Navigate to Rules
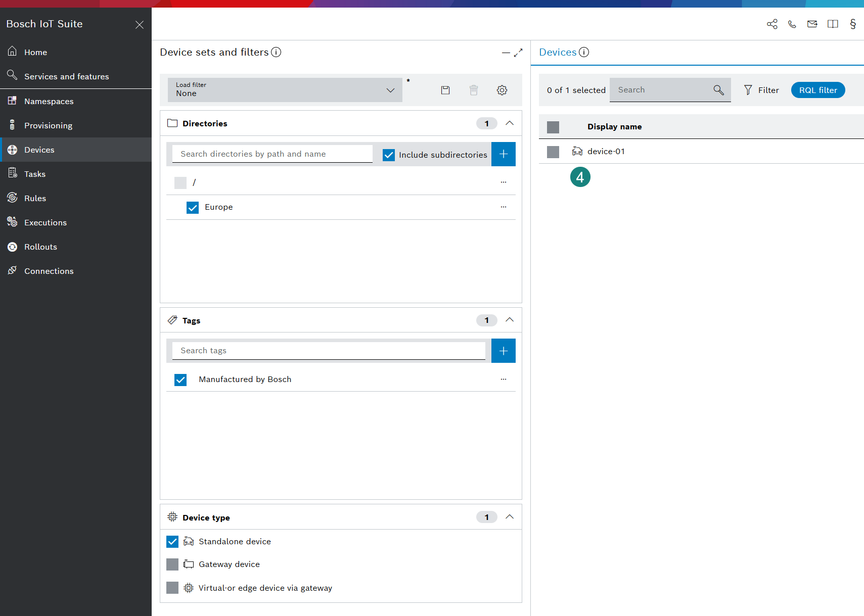864x616 pixels. click(76, 198)
